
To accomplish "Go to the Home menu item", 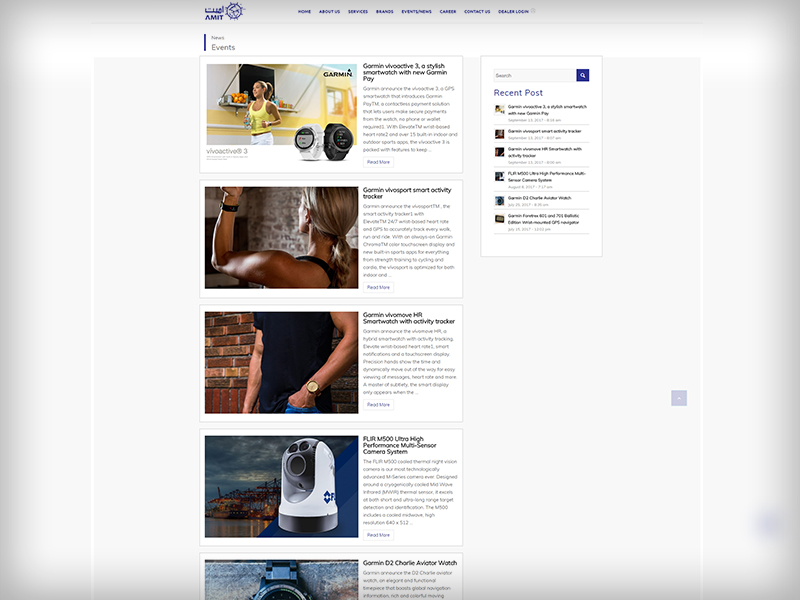I will coord(304,12).
